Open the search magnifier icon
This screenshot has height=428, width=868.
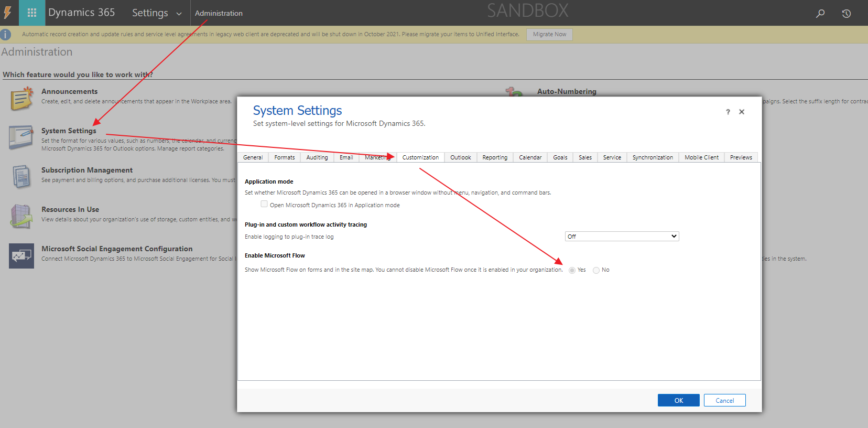[820, 13]
